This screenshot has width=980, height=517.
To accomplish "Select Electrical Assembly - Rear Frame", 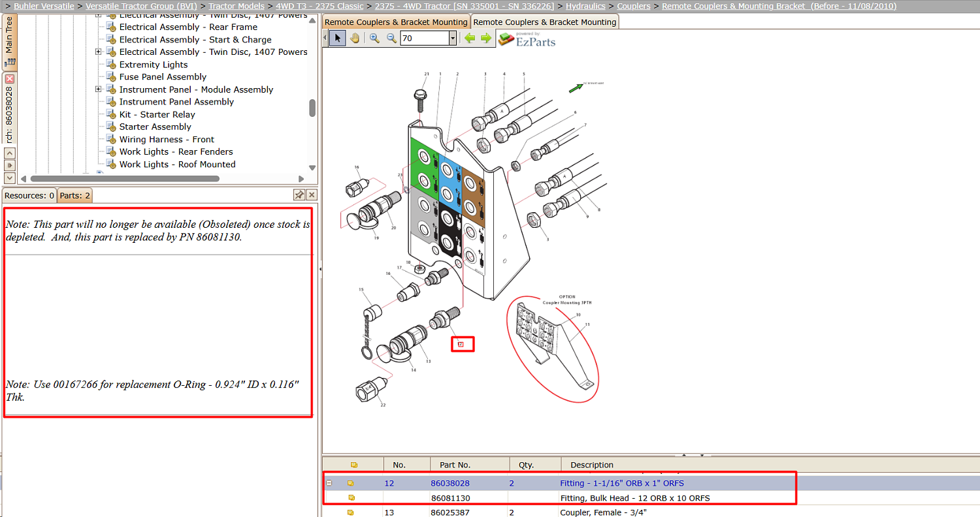I will click(188, 27).
